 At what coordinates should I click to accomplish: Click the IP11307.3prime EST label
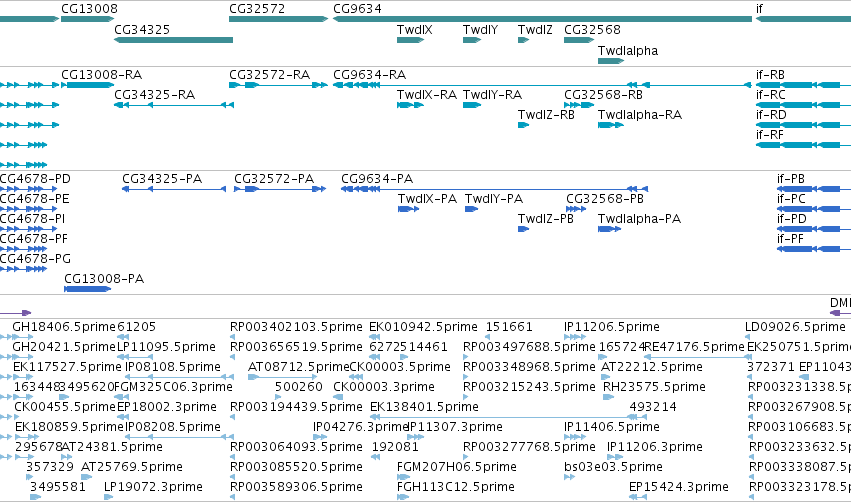pyautogui.click(x=455, y=427)
